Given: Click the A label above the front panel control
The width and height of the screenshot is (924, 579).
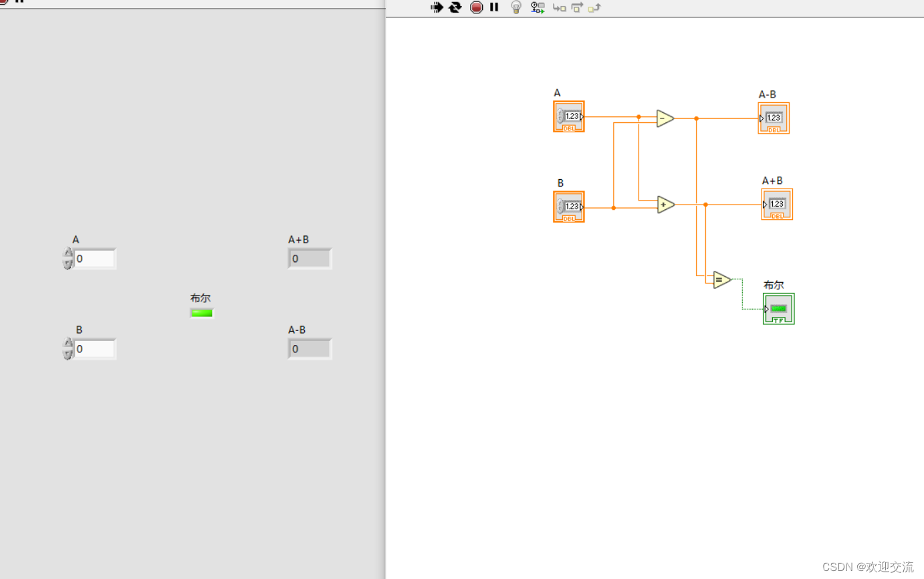Looking at the screenshot, I should tap(76, 239).
